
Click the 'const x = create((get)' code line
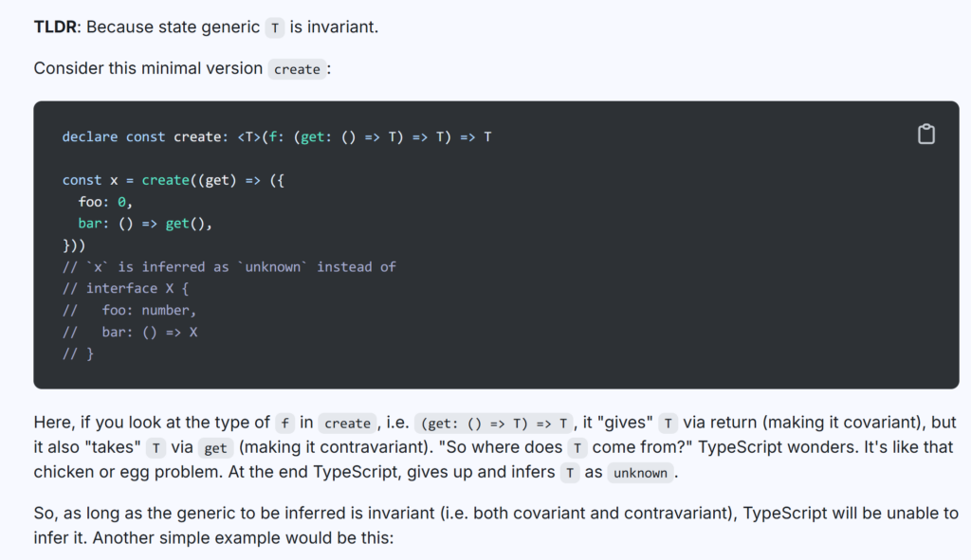pos(174,180)
